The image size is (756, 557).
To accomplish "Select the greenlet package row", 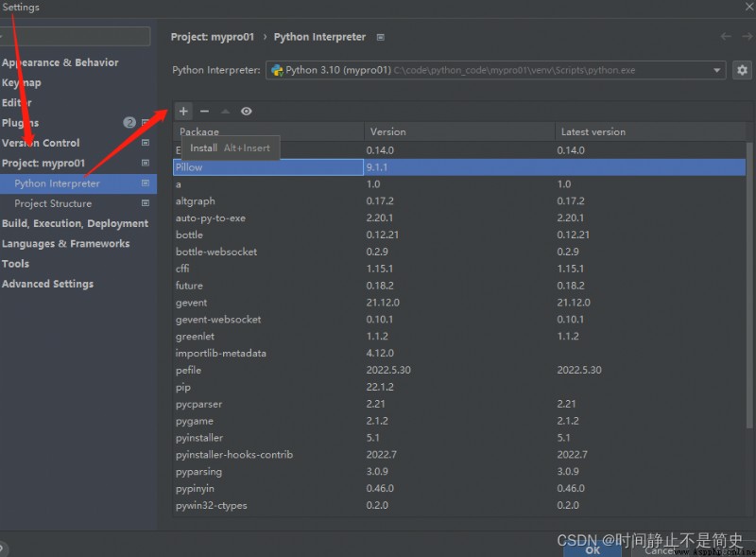I will pyautogui.click(x=459, y=336).
